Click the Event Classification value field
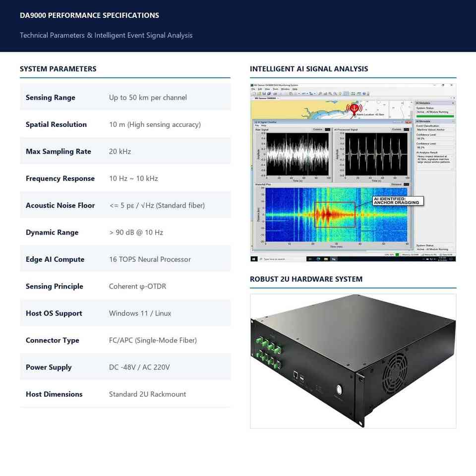Image resolution: width=476 pixels, height=476 pixels. (x=435, y=129)
